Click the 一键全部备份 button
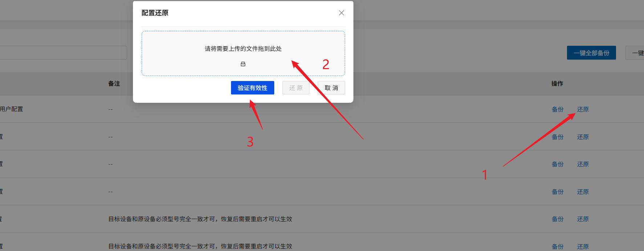This screenshot has height=251, width=644. point(591,53)
